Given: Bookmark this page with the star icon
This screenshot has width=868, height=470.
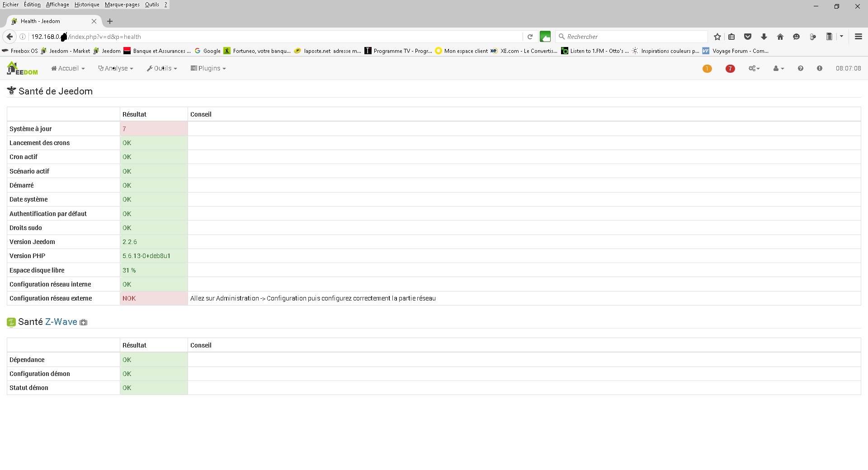Looking at the screenshot, I should point(717,37).
